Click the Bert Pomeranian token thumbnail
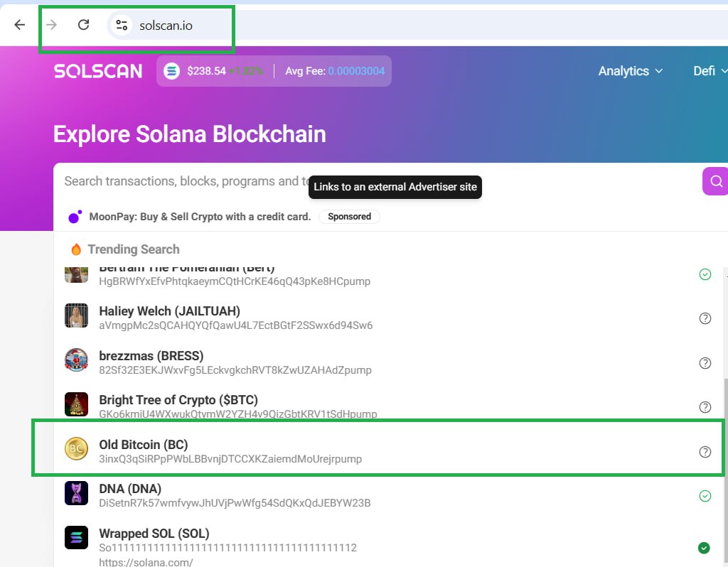 (76, 274)
